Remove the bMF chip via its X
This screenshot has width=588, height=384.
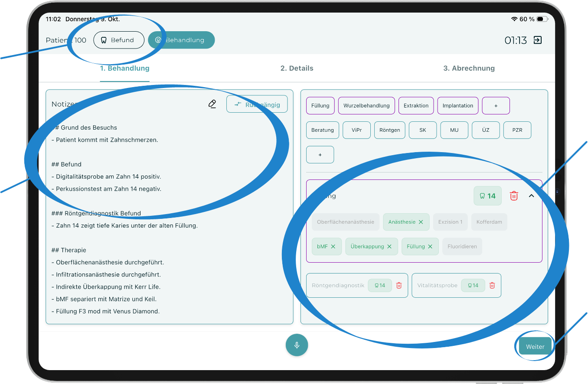(x=333, y=247)
